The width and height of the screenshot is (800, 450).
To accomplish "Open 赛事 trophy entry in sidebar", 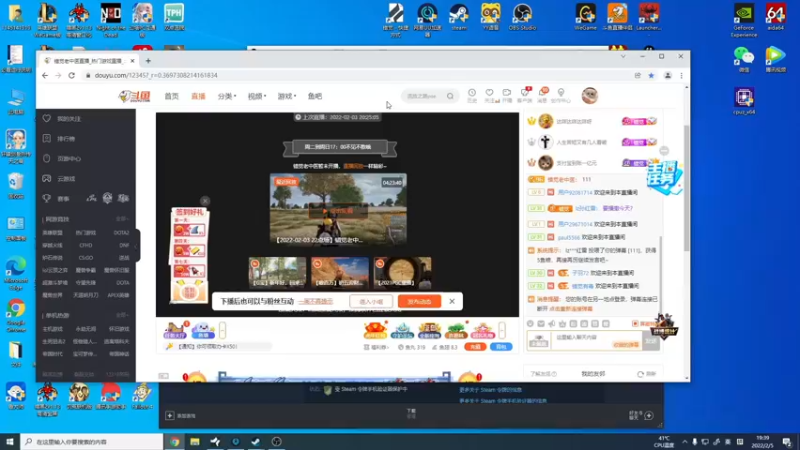I will (x=56, y=198).
